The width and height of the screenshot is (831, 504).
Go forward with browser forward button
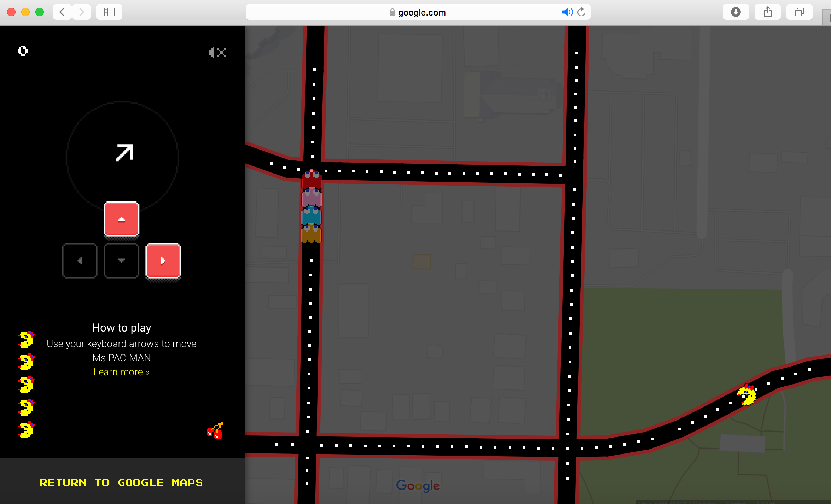click(x=81, y=12)
